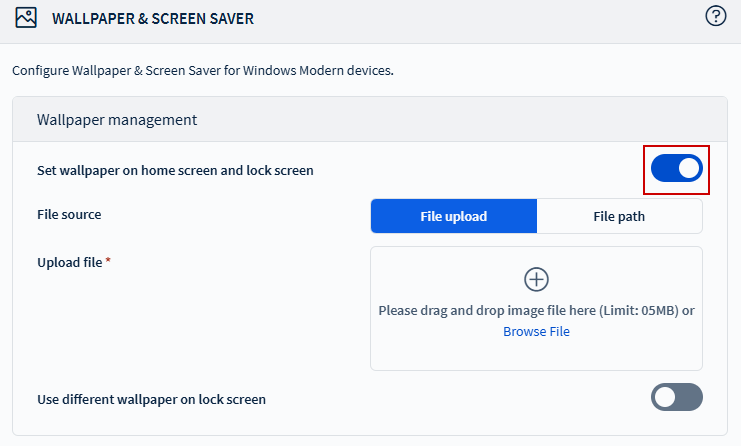Image resolution: width=741 pixels, height=446 pixels.
Task: Click the Wallpaper & Screen Saver picture icon
Action: [x=26, y=18]
